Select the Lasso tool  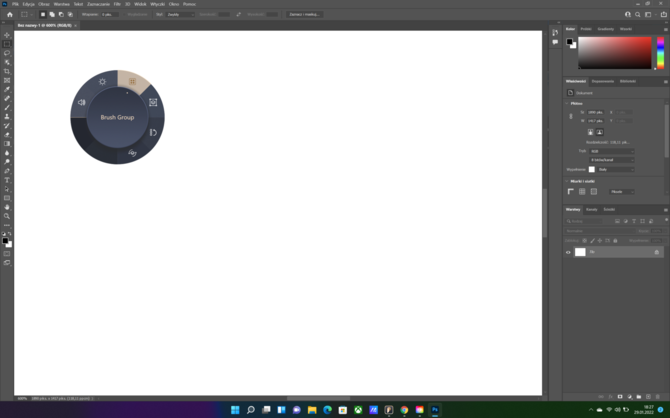click(7, 53)
